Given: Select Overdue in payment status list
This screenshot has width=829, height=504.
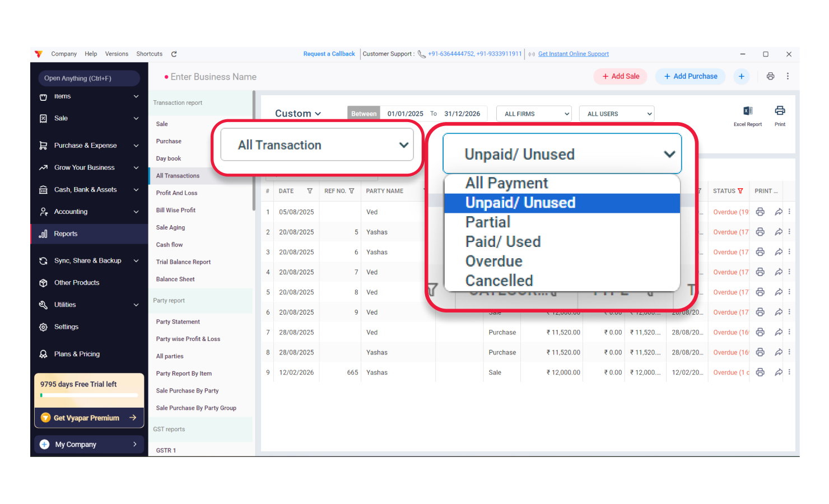Looking at the screenshot, I should click(x=493, y=261).
